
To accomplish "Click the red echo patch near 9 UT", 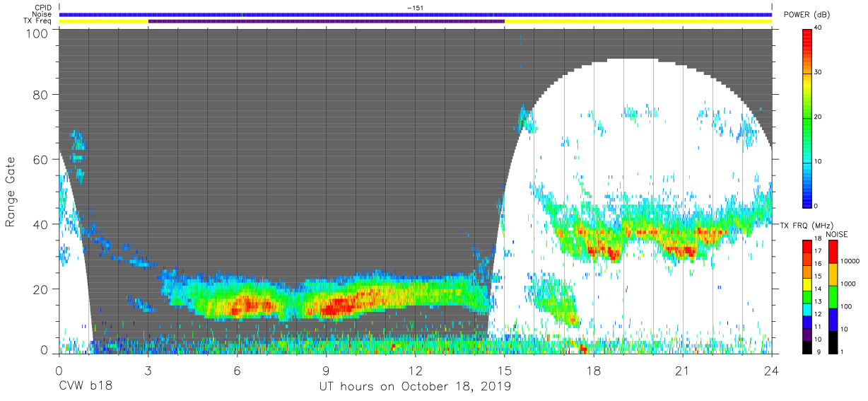I will coord(338,306).
